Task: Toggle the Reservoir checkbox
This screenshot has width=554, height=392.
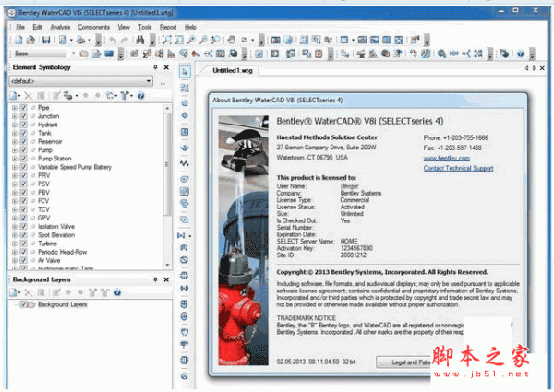Action: pos(23,141)
